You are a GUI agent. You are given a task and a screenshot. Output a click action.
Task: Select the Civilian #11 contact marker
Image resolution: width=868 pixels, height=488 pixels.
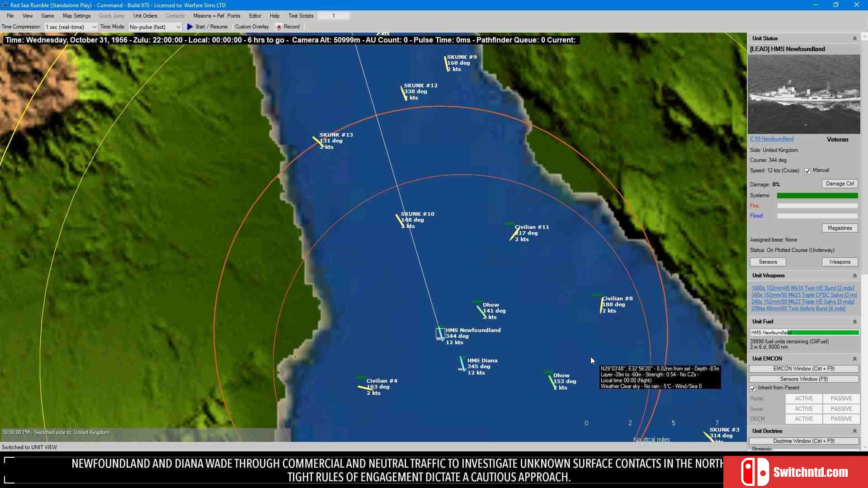(x=514, y=233)
